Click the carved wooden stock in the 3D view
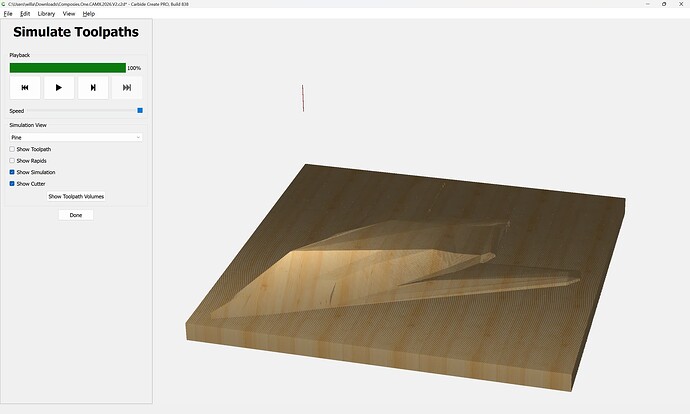Screen dimensions: 690x414 405,277
